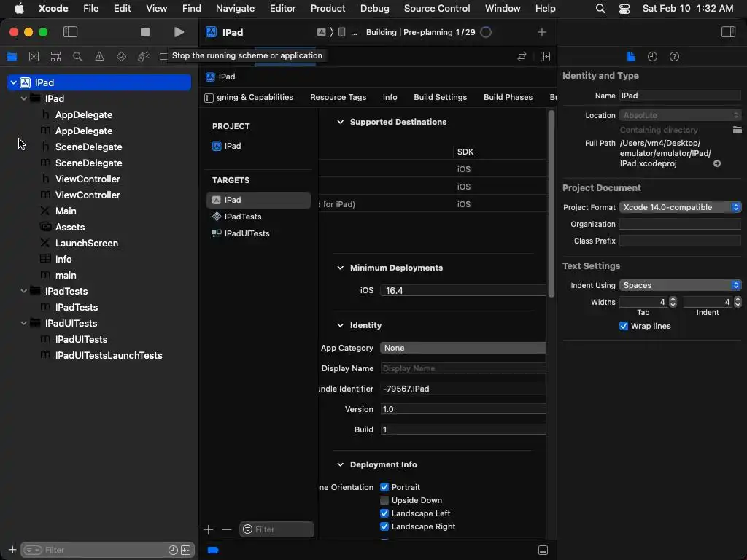Viewport: 747px width, 560px height.
Task: Click the editor vertical scrollbar
Action: click(x=551, y=204)
